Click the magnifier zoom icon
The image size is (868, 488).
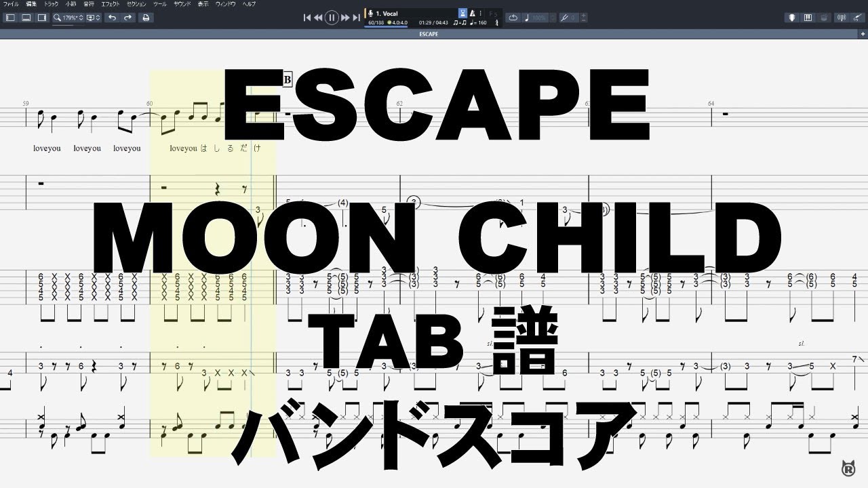58,18
